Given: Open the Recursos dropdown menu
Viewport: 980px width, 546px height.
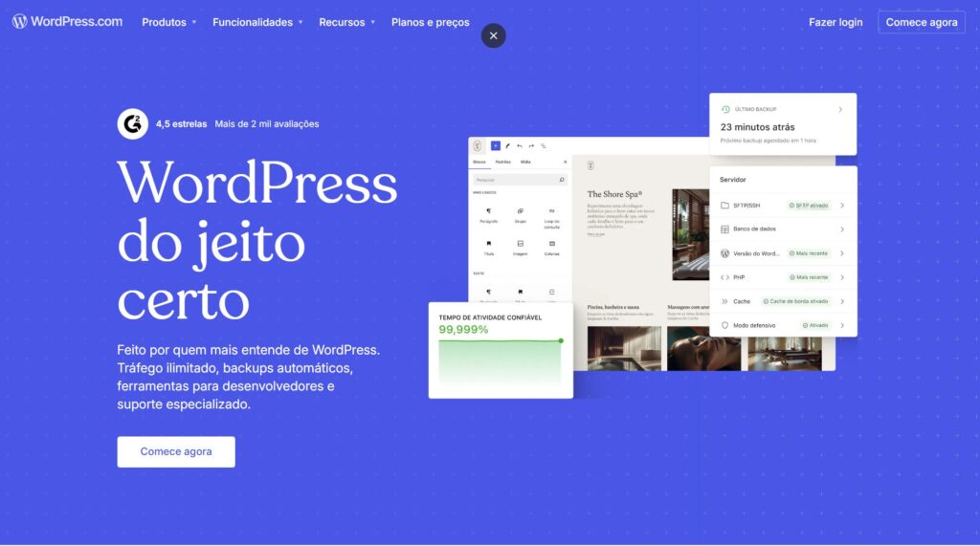Looking at the screenshot, I should click(x=346, y=22).
